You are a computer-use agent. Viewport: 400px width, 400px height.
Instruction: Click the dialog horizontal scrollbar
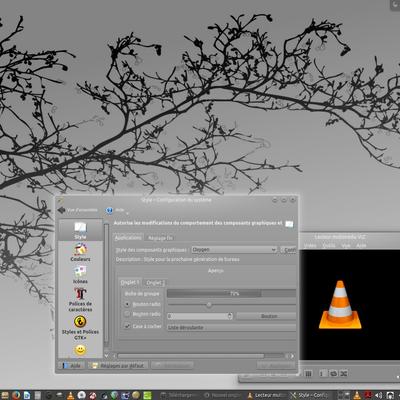191,356
